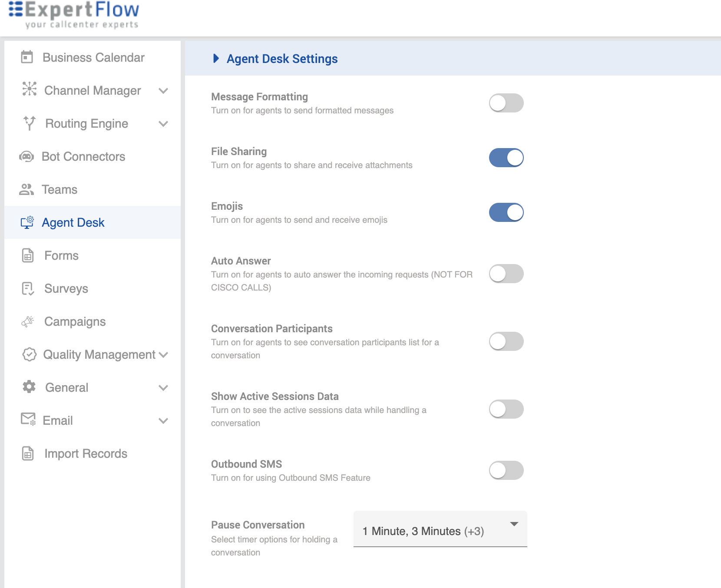Image resolution: width=721 pixels, height=588 pixels.
Task: Turn on the Auto Answer toggle
Action: pos(506,274)
